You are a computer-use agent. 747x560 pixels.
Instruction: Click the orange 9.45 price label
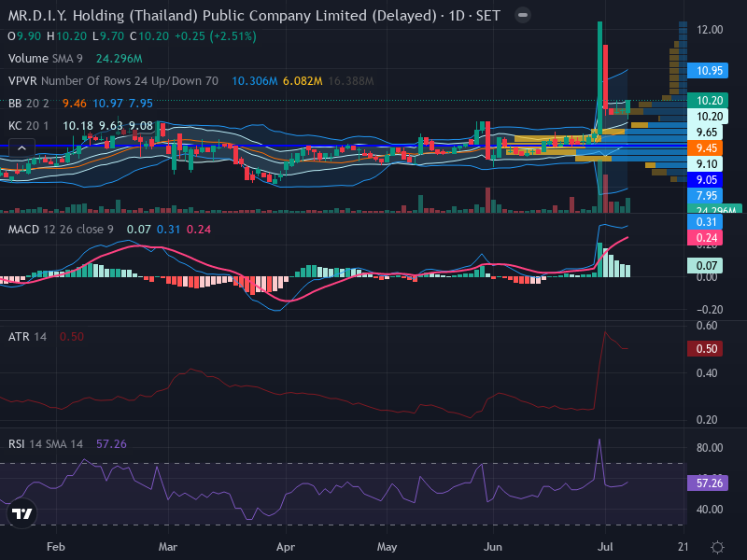(705, 148)
